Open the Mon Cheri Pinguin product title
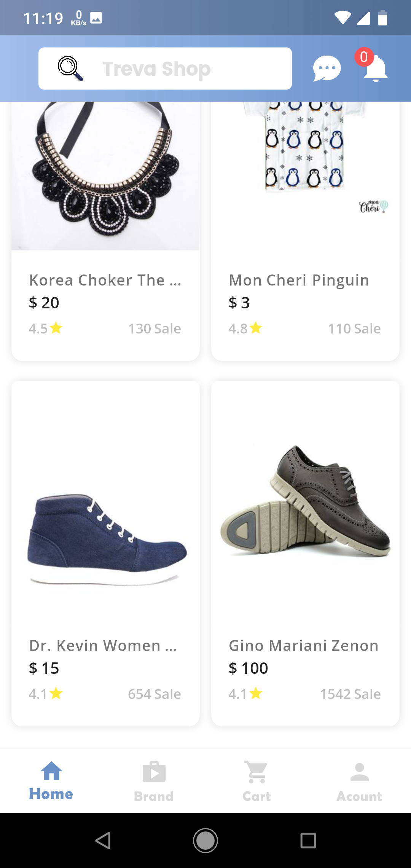Screen dimensions: 411x868 tap(298, 280)
